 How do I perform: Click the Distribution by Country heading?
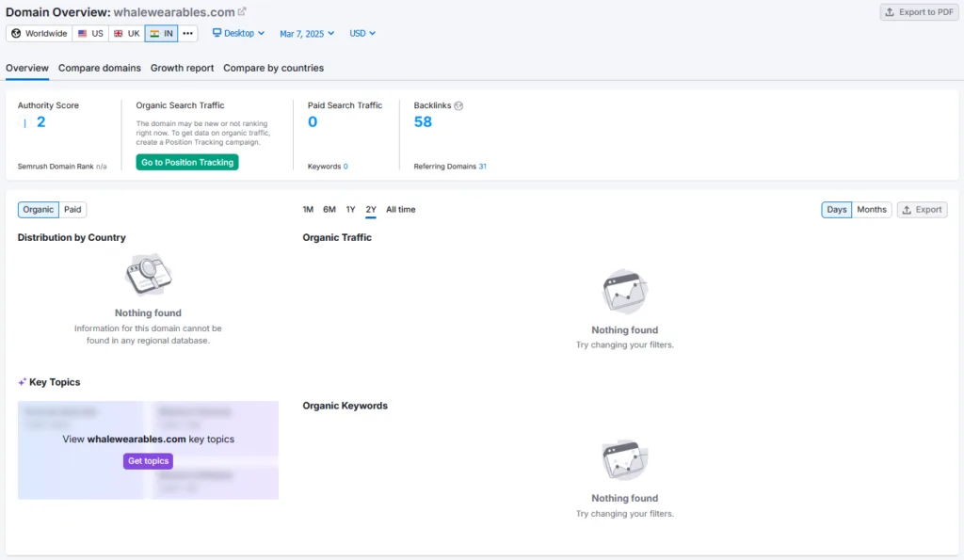[x=72, y=237]
